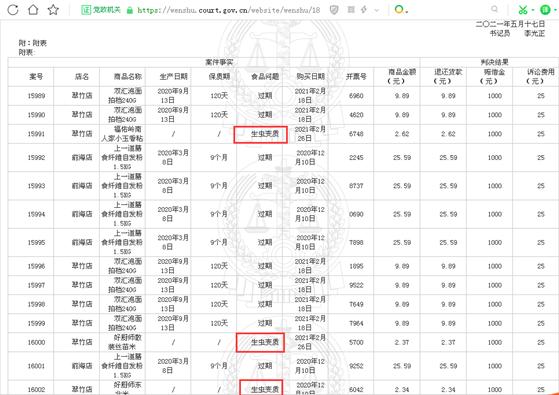Click the 案号 column header
Screen dimensions: 559x395
[36, 76]
